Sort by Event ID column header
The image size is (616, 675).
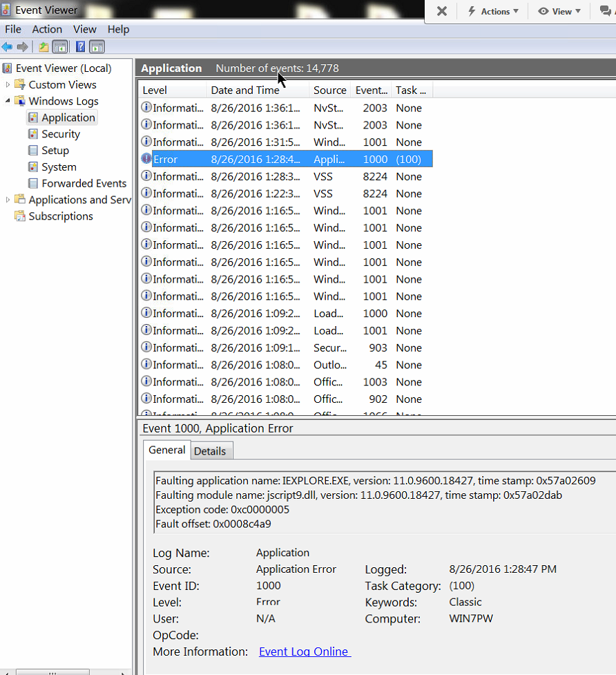(371, 91)
